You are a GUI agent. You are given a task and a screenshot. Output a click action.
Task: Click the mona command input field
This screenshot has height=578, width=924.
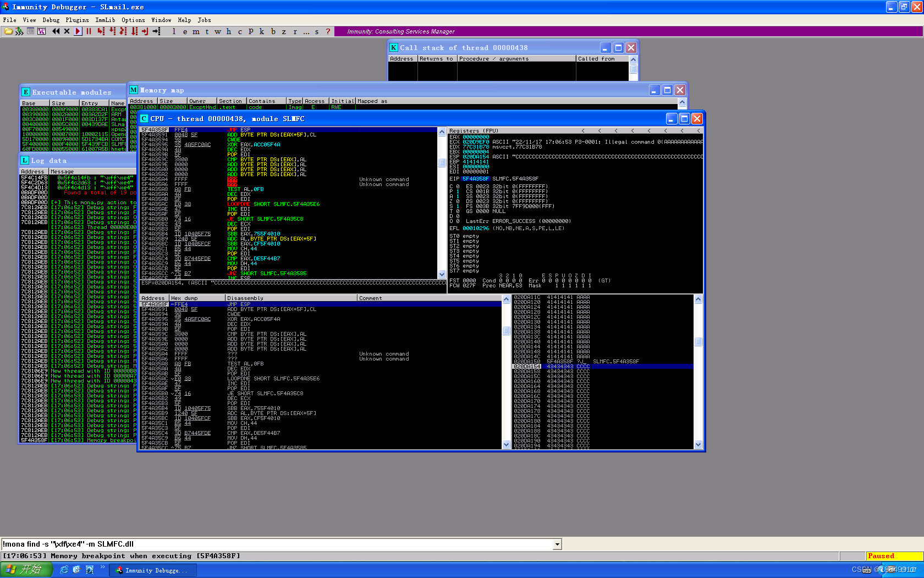pos(277,544)
